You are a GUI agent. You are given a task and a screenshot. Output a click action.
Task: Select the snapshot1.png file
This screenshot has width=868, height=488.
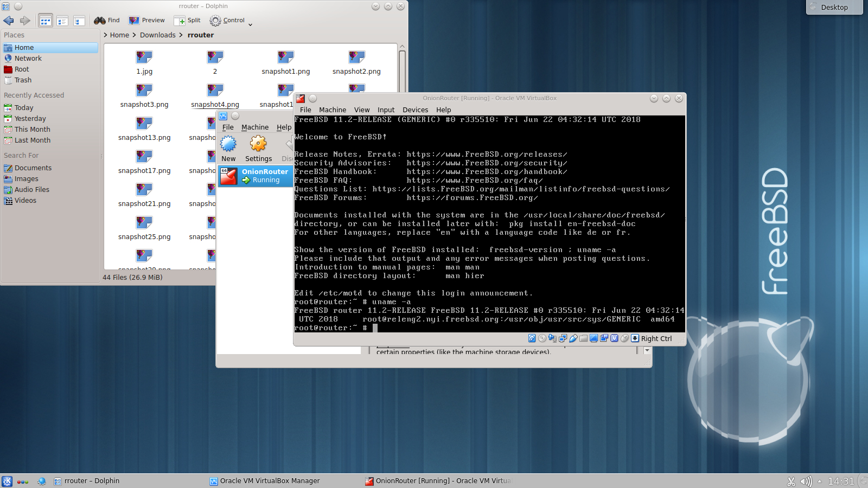[286, 63]
